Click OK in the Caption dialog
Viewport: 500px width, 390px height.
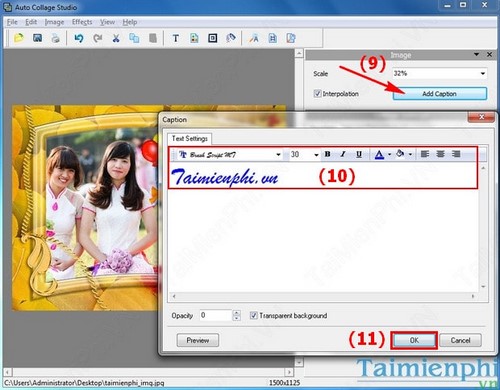click(414, 340)
